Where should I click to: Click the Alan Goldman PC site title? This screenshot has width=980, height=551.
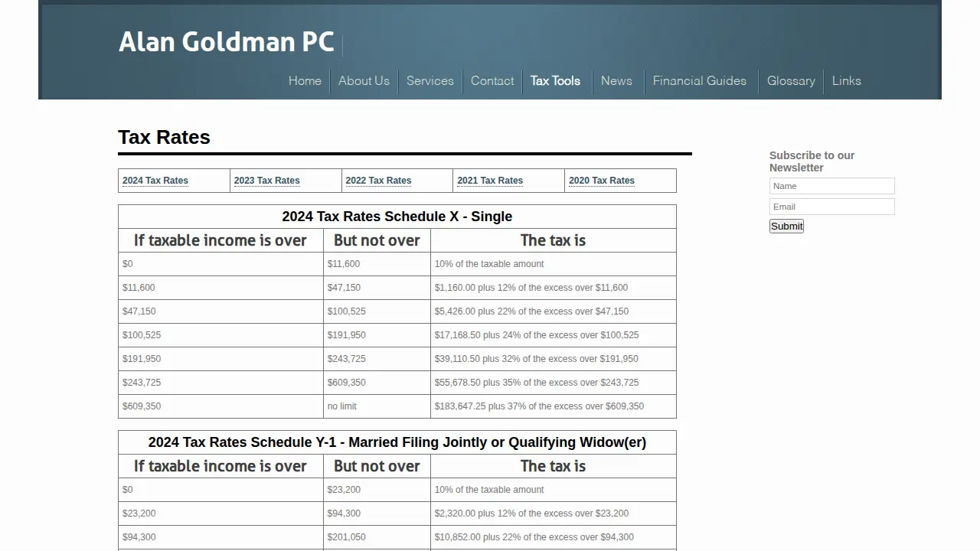(x=226, y=41)
